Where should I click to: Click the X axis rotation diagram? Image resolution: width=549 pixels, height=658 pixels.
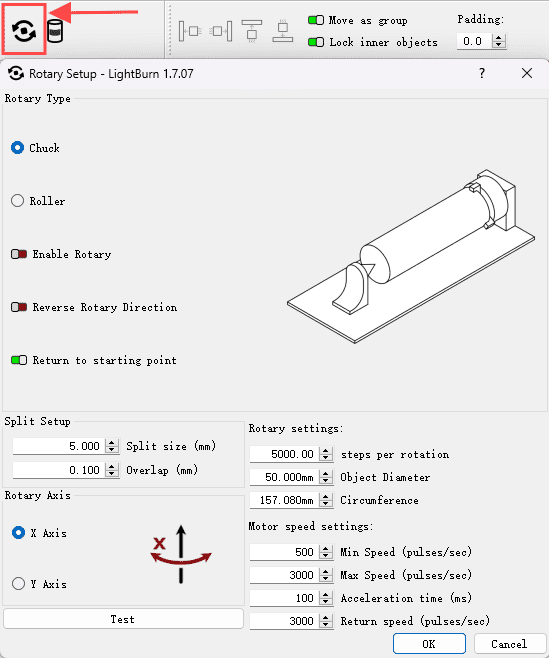181,554
